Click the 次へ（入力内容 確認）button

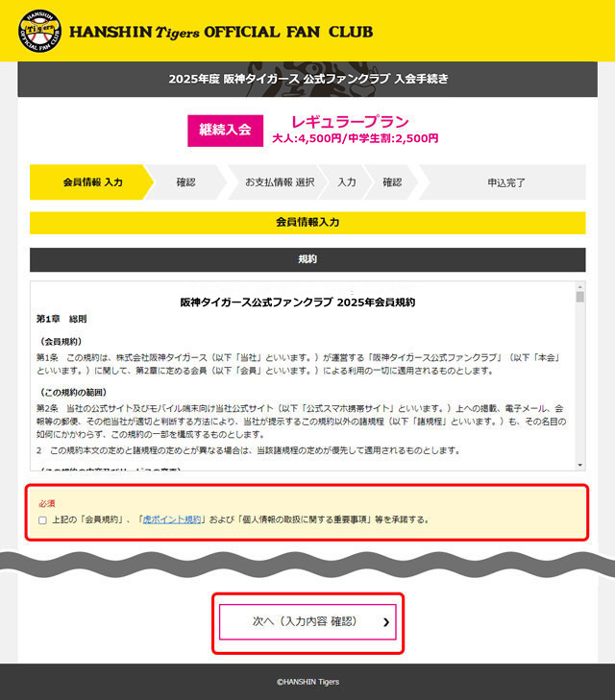pyautogui.click(x=307, y=622)
